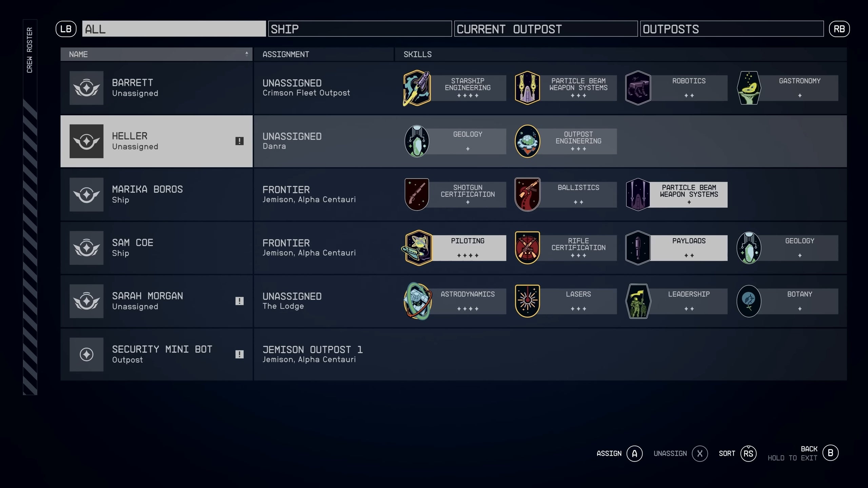Toggle warning indicator on Heller row
This screenshot has width=868, height=488.
(x=240, y=141)
